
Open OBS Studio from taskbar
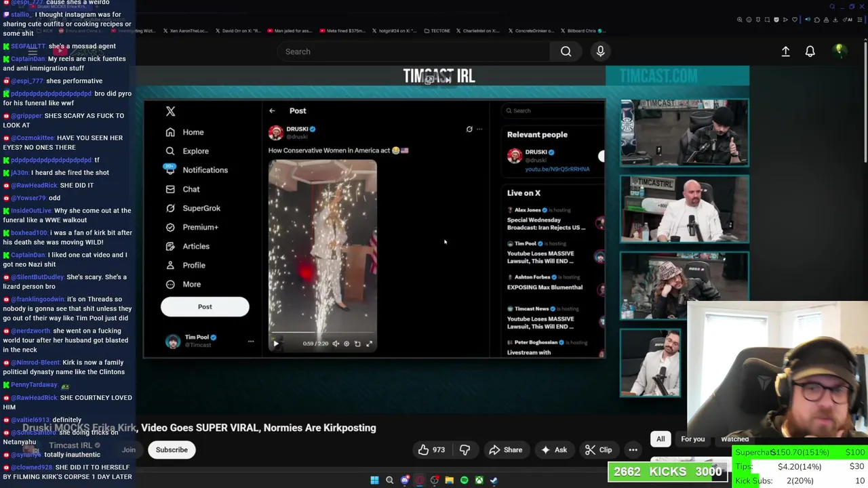[435, 481]
